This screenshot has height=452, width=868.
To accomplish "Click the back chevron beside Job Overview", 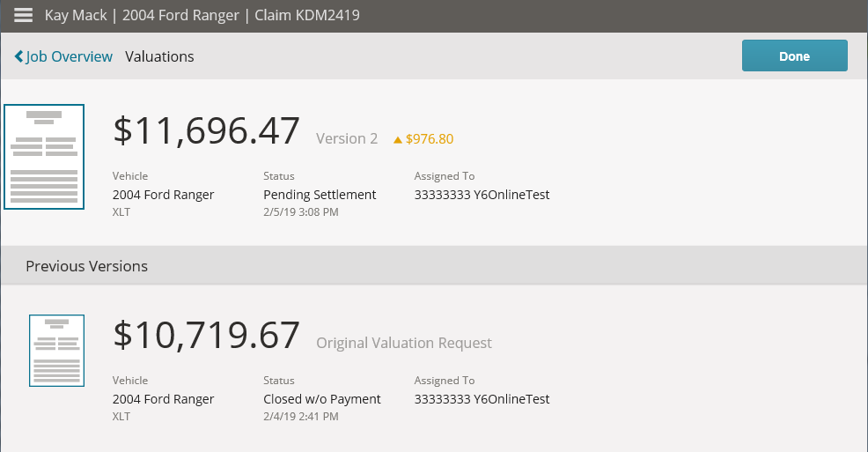I will click(18, 56).
